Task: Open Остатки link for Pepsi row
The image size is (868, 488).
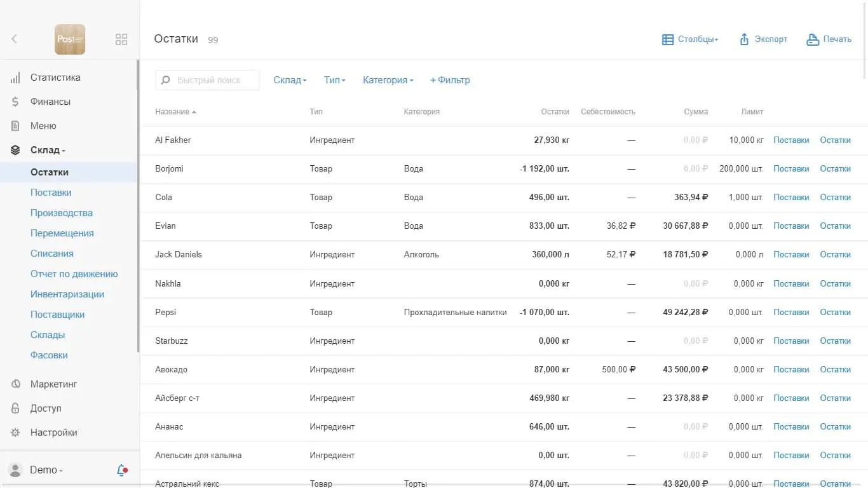Action: pyautogui.click(x=835, y=313)
